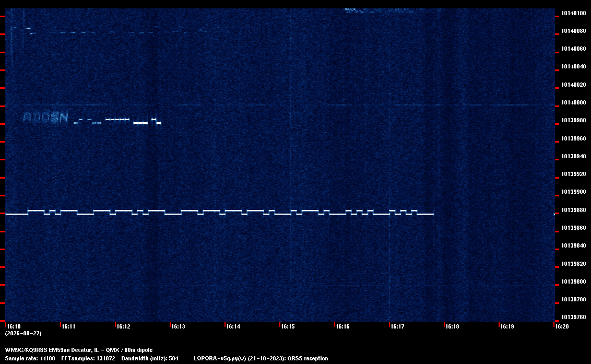Click frequency label 10139800
The image size is (591, 364).
(x=574, y=282)
